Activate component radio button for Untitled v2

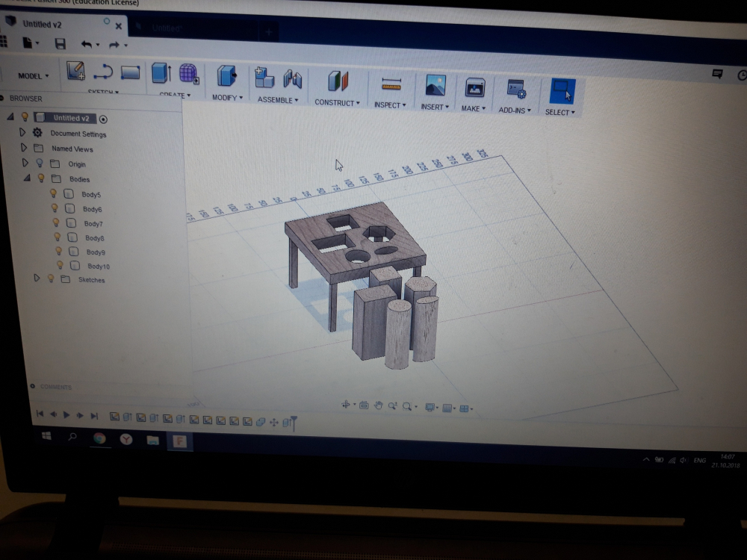pos(103,119)
